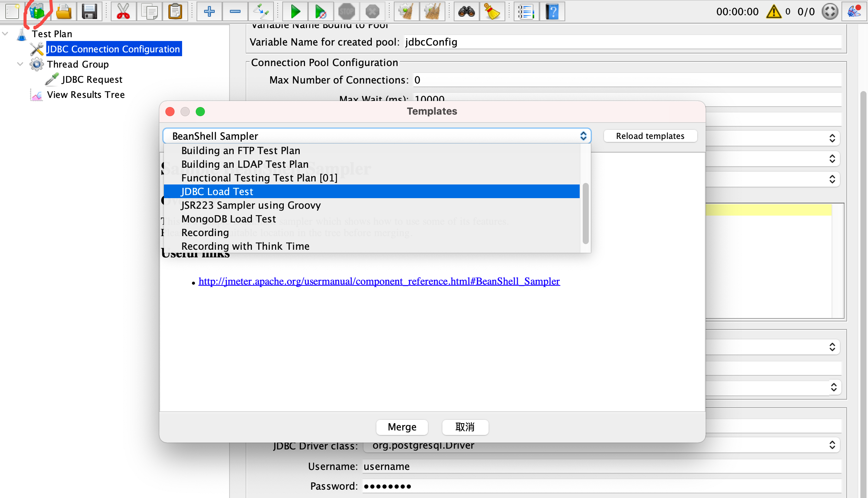This screenshot has width=868, height=498.
Task: Click the Clear All brooms icon
Action: click(432, 12)
